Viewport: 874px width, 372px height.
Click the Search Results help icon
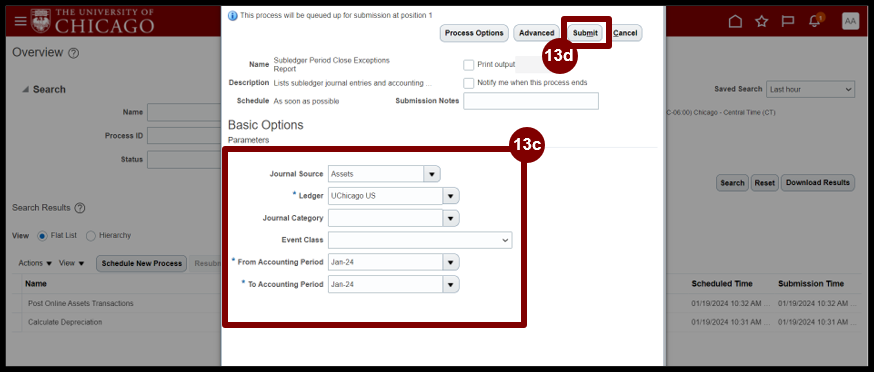(x=80, y=208)
